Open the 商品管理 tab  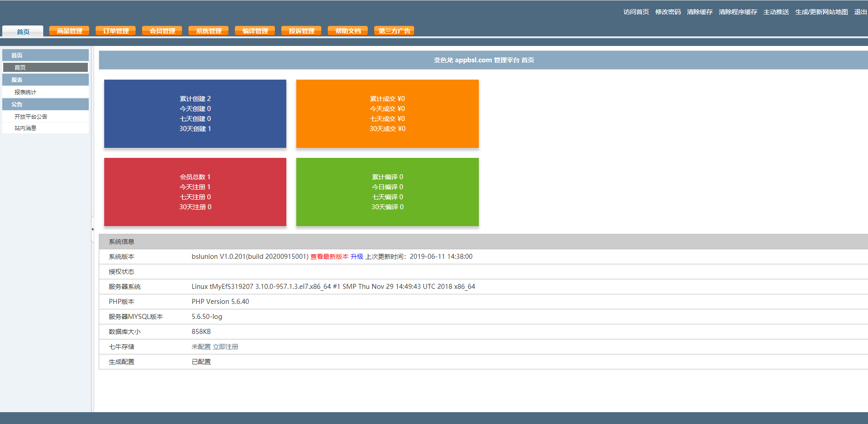tap(69, 31)
